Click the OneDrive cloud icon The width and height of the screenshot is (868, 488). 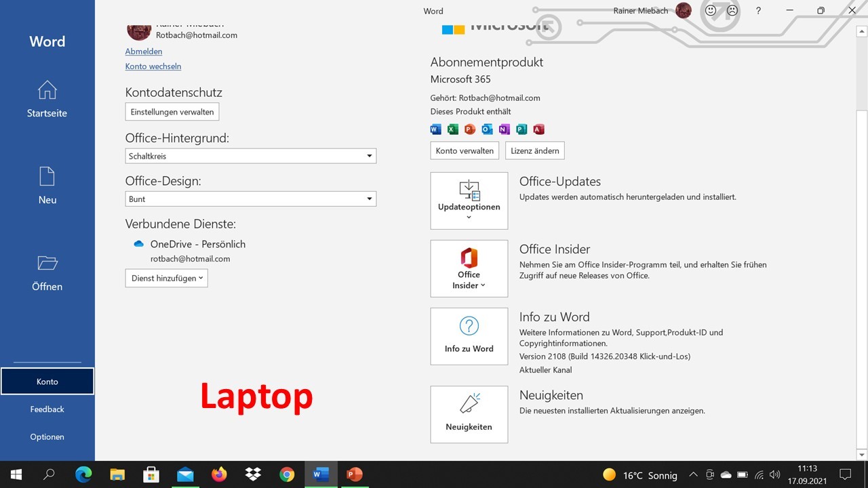139,244
